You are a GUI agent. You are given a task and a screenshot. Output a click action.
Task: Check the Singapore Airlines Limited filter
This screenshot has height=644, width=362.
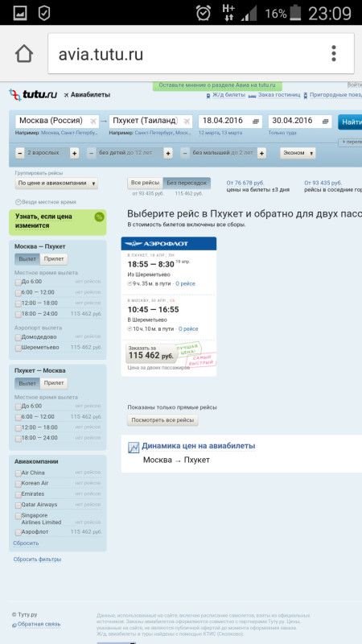click(18, 516)
